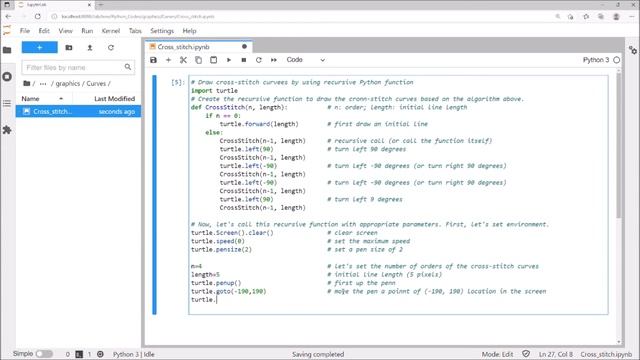Open the Kernel menu

111,31
